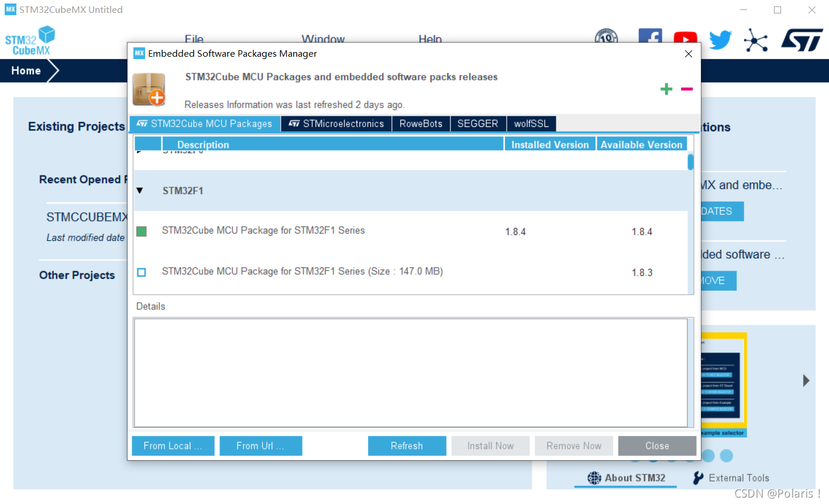Click the Description column header
This screenshot has height=504, width=829.
tap(332, 144)
